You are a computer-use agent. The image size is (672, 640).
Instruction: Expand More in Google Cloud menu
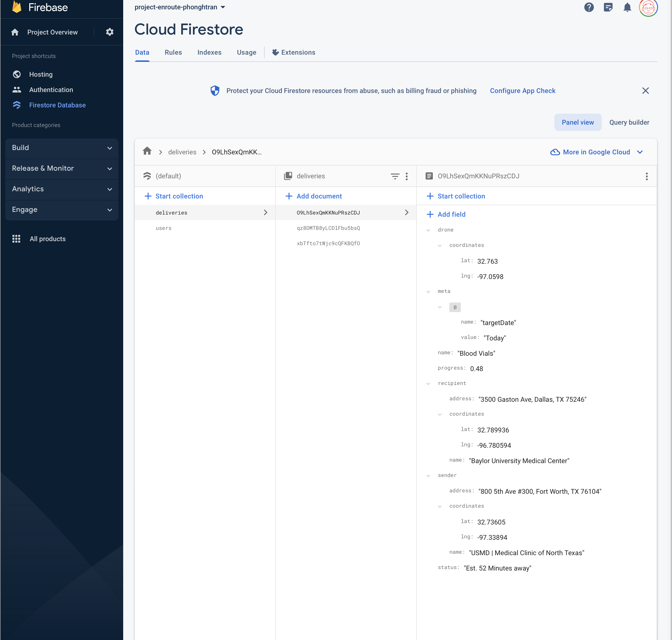(640, 152)
